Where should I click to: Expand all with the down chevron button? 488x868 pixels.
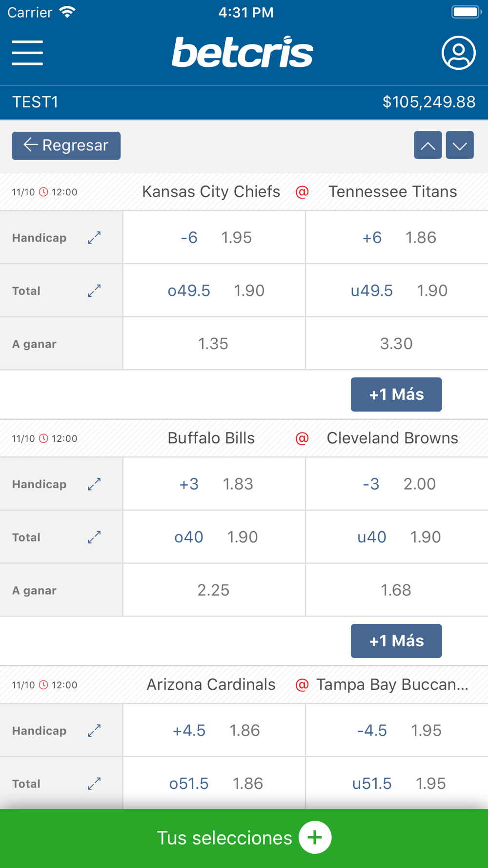(x=460, y=145)
